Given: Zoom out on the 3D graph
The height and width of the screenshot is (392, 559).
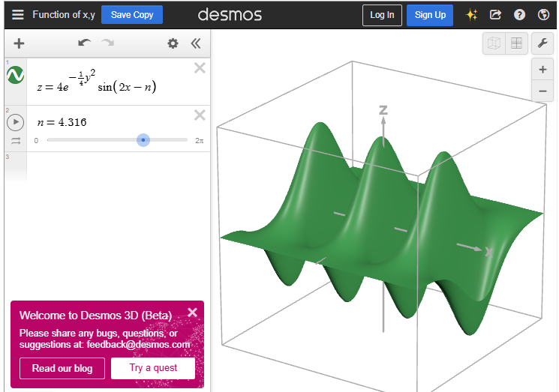Looking at the screenshot, I should click(542, 91).
